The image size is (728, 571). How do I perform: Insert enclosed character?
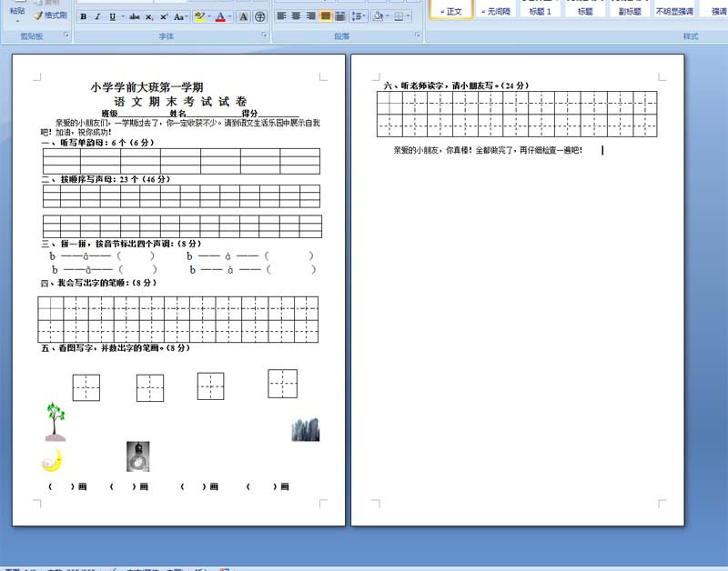[x=260, y=16]
